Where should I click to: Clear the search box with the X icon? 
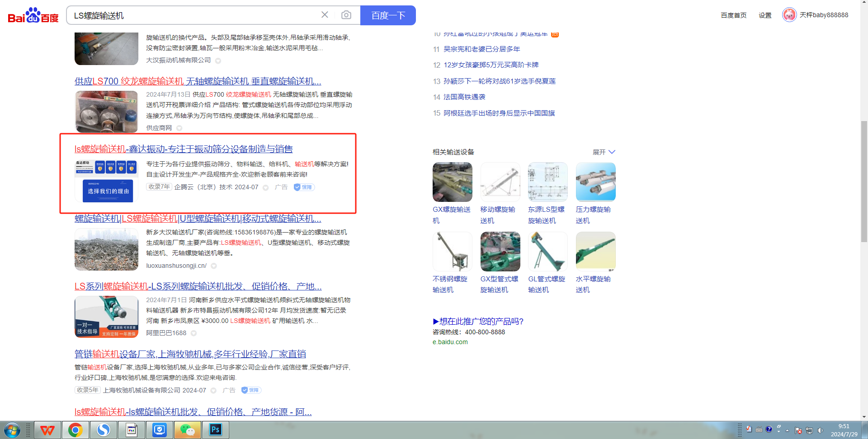click(x=325, y=15)
